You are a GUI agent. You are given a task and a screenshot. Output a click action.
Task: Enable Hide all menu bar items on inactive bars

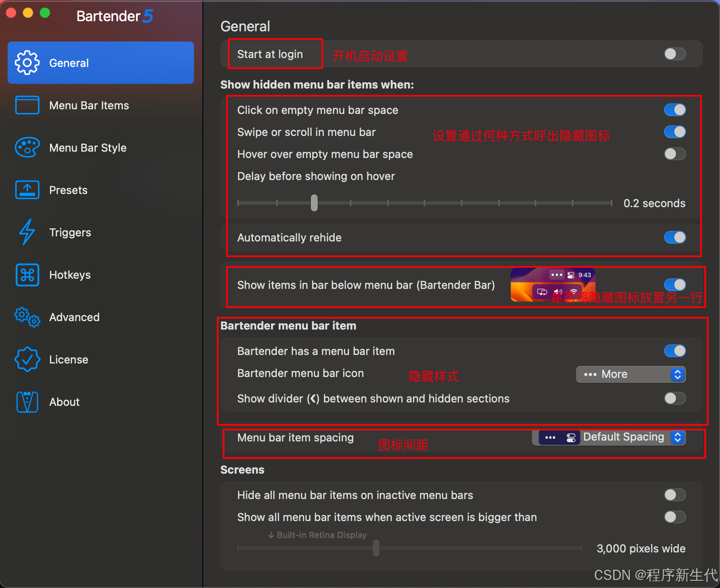(675, 495)
